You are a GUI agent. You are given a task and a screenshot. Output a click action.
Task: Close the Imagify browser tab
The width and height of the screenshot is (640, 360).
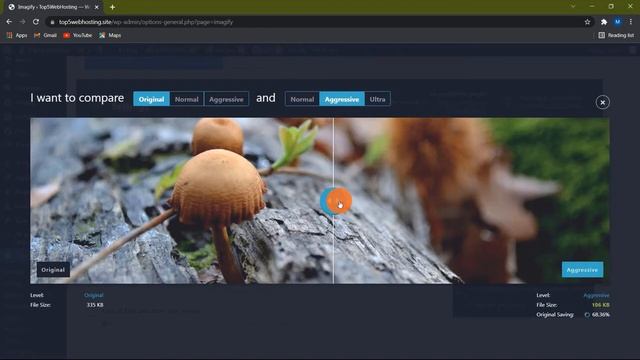pos(97,7)
